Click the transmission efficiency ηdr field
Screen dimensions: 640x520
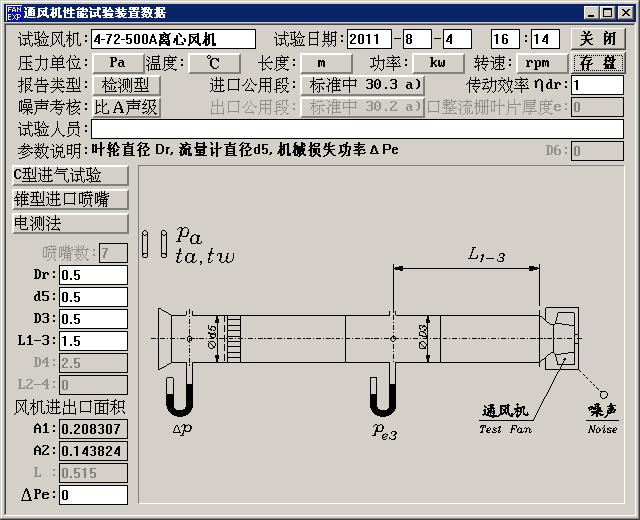click(x=597, y=85)
